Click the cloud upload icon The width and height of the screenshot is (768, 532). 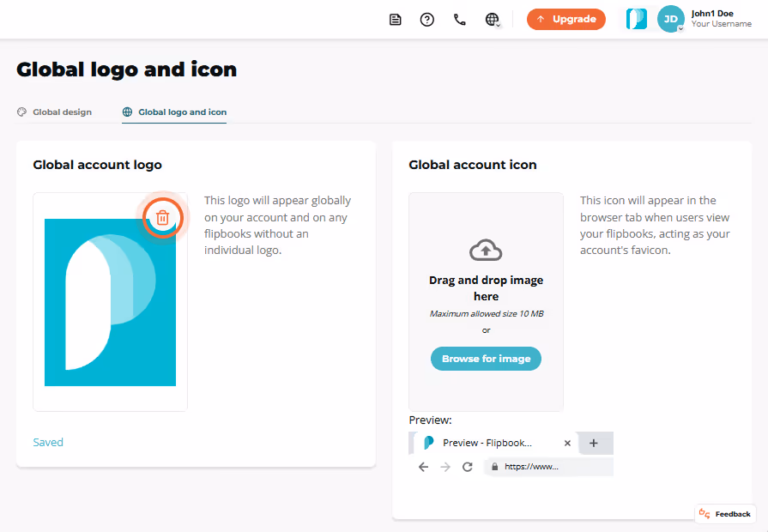(486, 251)
